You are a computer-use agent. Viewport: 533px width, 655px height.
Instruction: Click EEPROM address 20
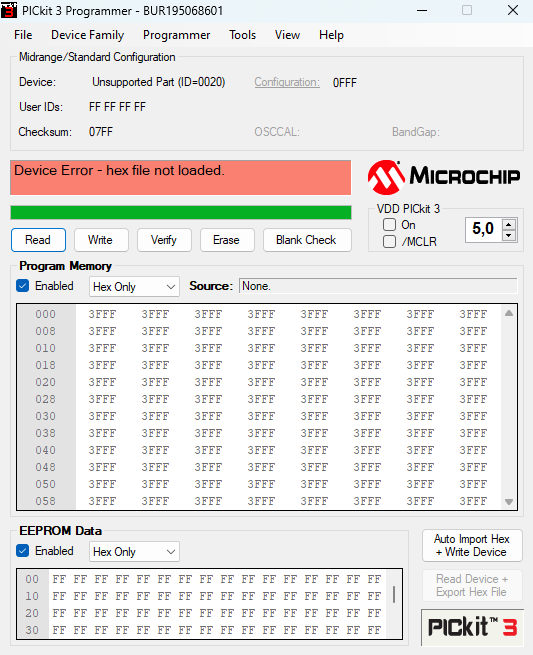click(32, 613)
